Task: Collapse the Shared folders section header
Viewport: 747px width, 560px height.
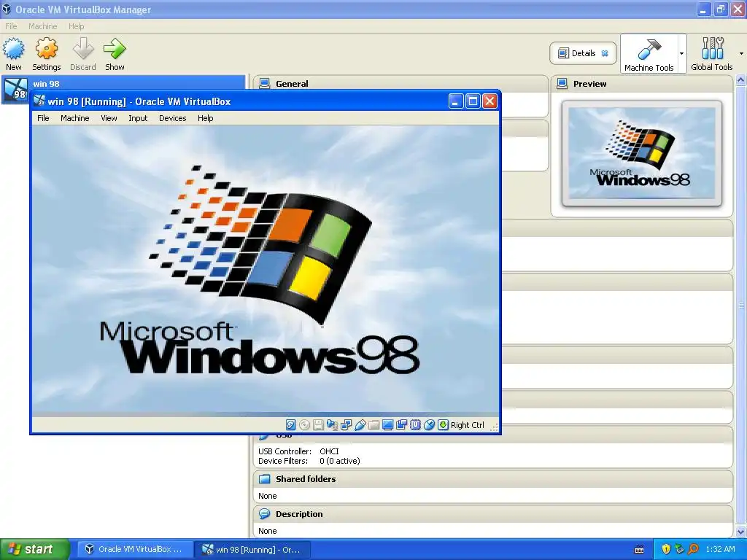Action: coord(493,479)
